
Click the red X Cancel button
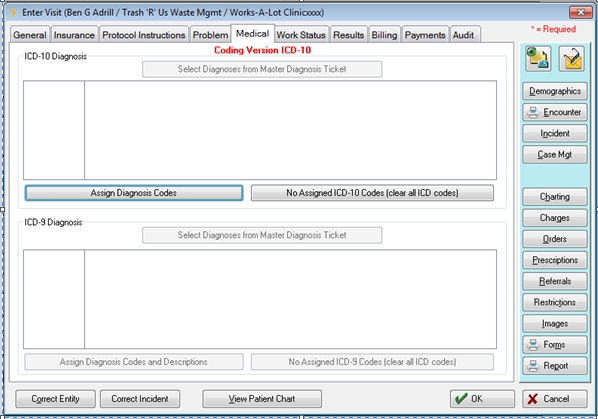click(555, 399)
